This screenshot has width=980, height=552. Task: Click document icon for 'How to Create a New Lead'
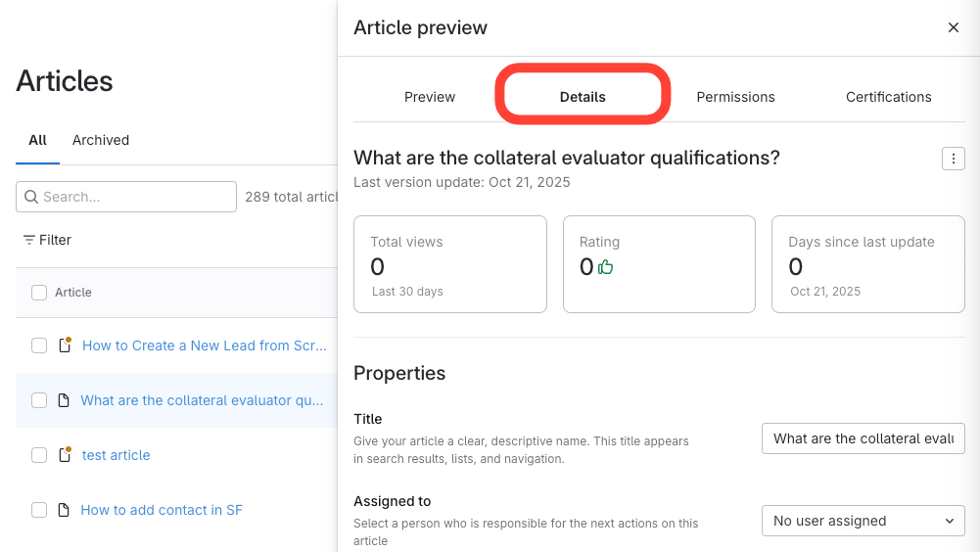[x=65, y=345]
